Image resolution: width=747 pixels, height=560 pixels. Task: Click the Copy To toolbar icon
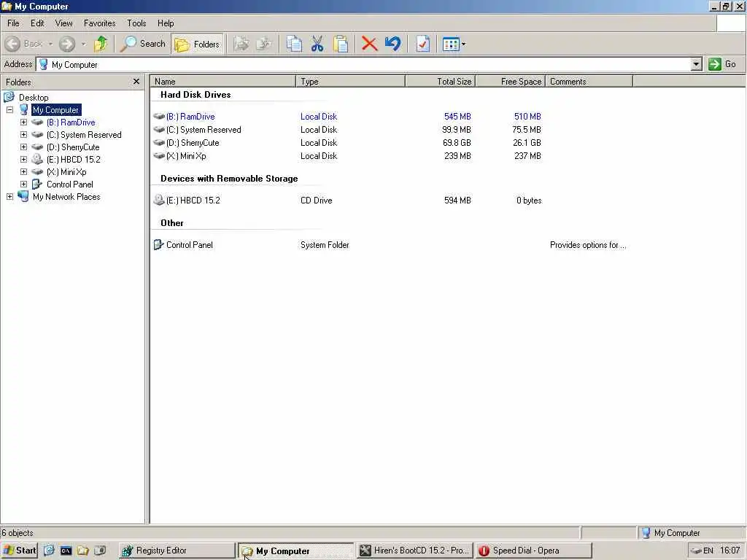pos(264,44)
